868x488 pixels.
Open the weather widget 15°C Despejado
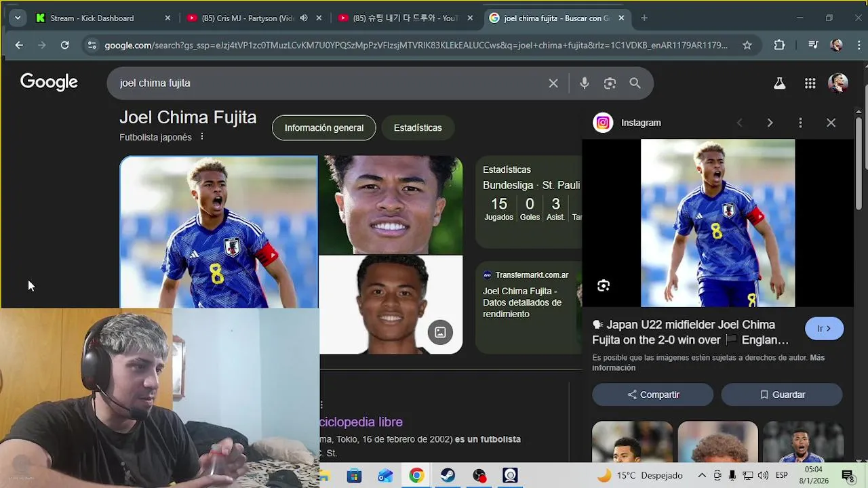(639, 476)
